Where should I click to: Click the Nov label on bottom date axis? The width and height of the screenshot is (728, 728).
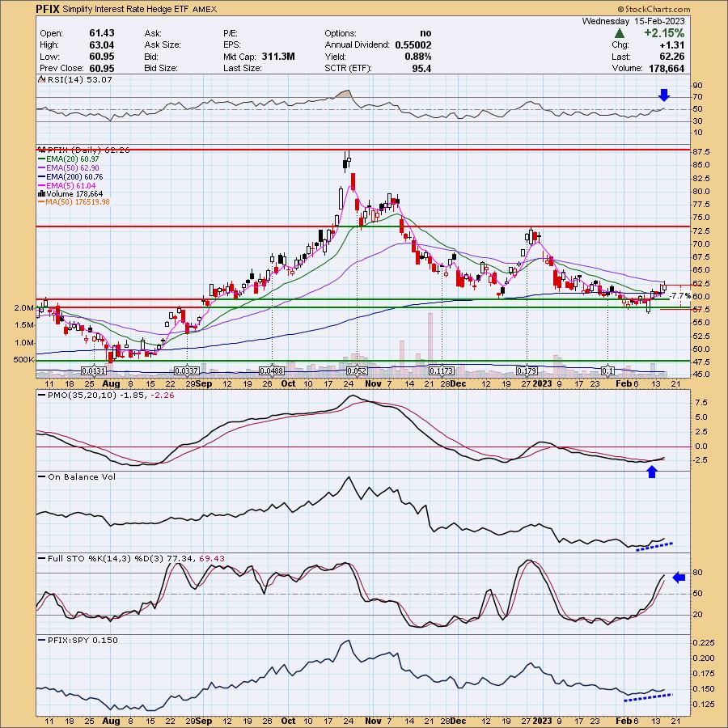click(373, 721)
